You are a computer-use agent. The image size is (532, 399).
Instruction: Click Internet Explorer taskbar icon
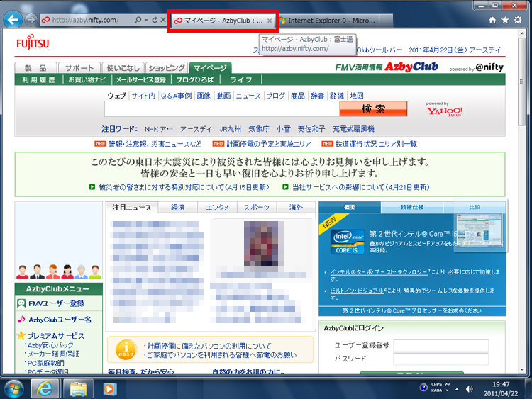tap(45, 388)
